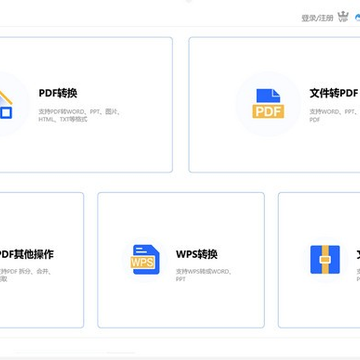Open the 登录/注册 login link
The height and width of the screenshot is (360, 360).
[x=317, y=18]
